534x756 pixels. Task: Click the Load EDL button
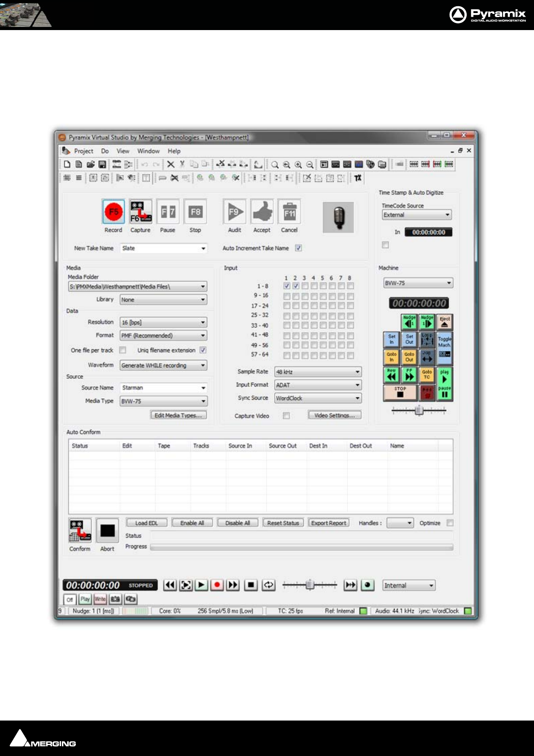click(x=147, y=523)
